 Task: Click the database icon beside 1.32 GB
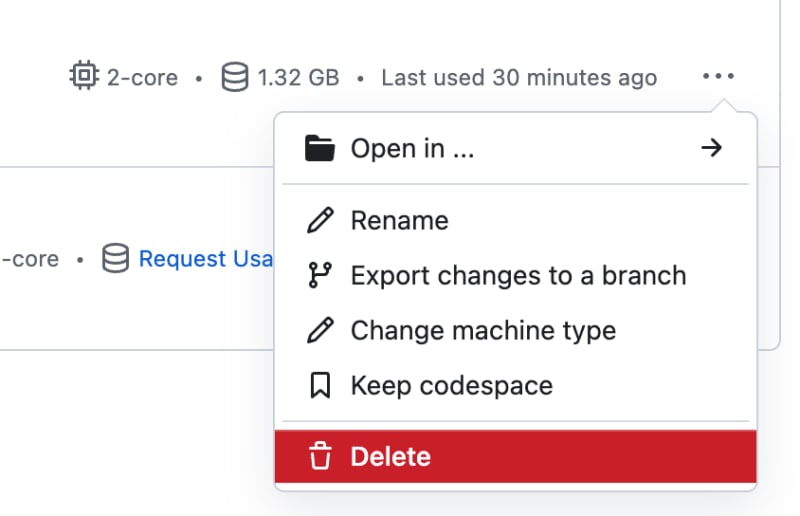235,77
